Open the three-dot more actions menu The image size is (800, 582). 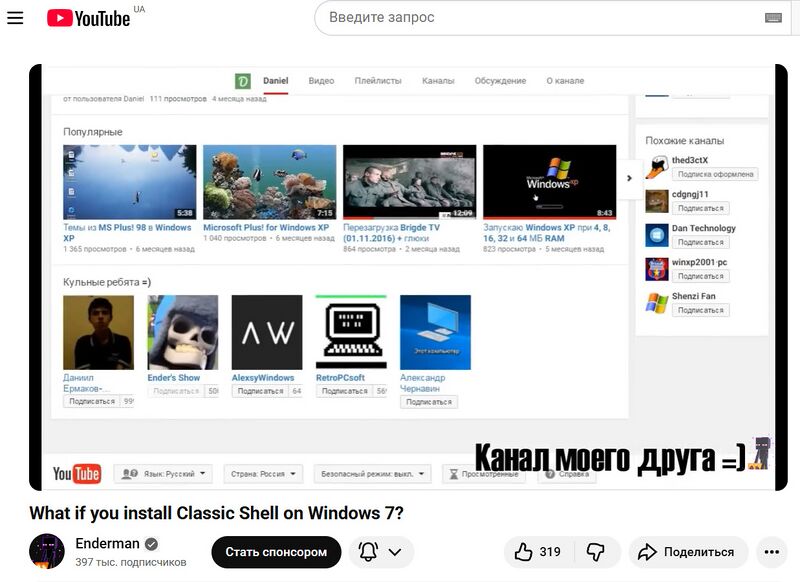tap(771, 552)
